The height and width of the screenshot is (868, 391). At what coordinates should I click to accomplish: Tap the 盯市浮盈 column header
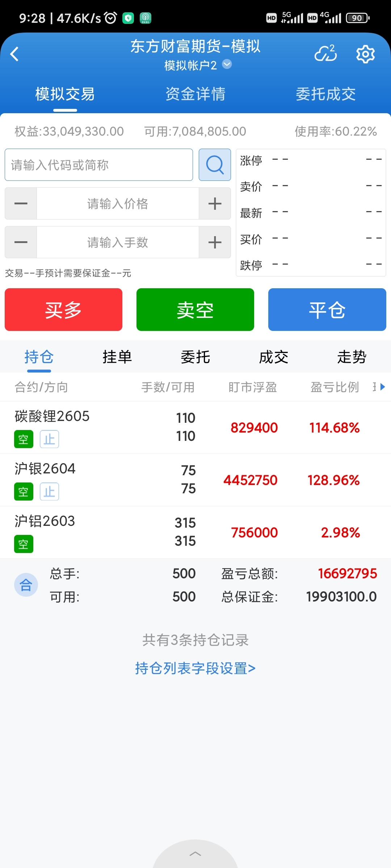coord(253,387)
